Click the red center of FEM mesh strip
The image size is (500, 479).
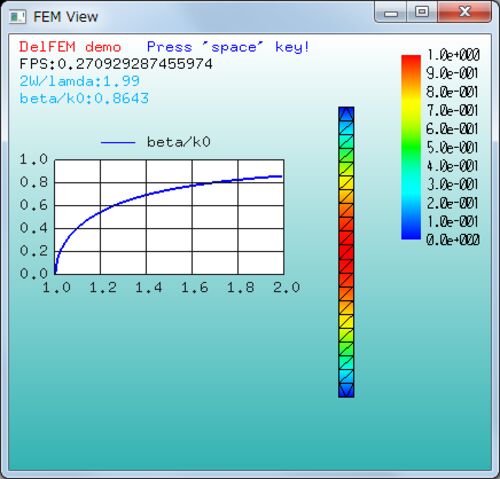[346, 252]
